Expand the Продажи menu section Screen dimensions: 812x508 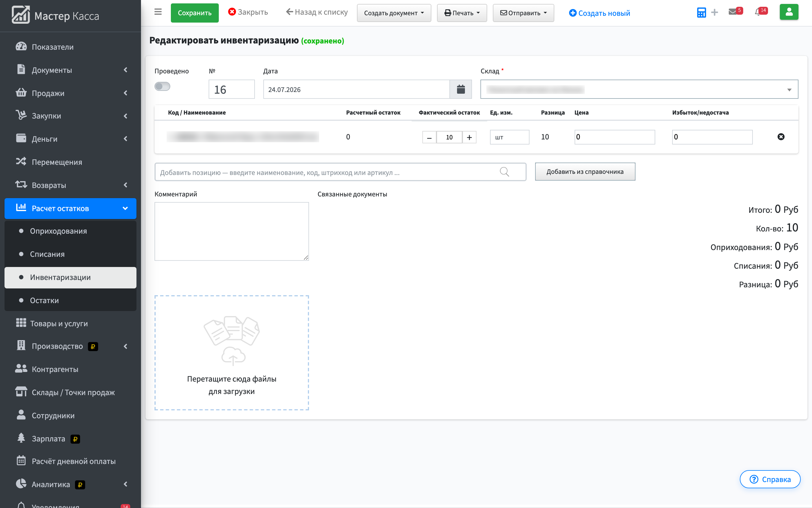pos(70,93)
